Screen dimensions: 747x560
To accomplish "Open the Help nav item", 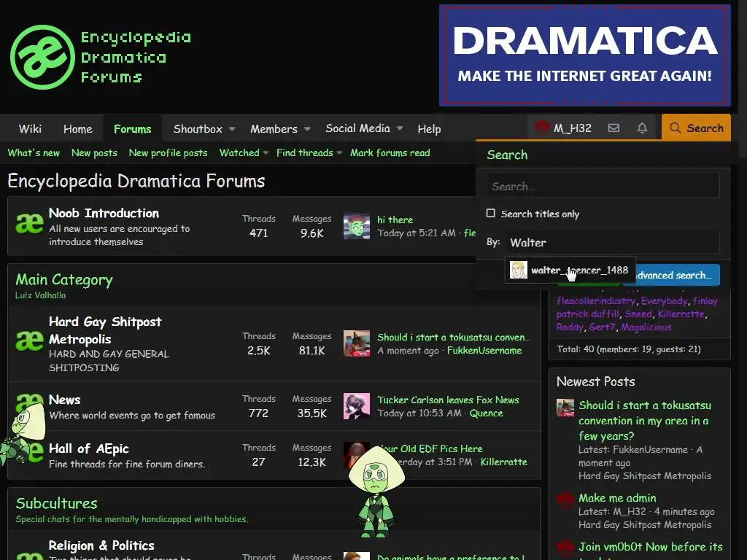I will tap(429, 128).
